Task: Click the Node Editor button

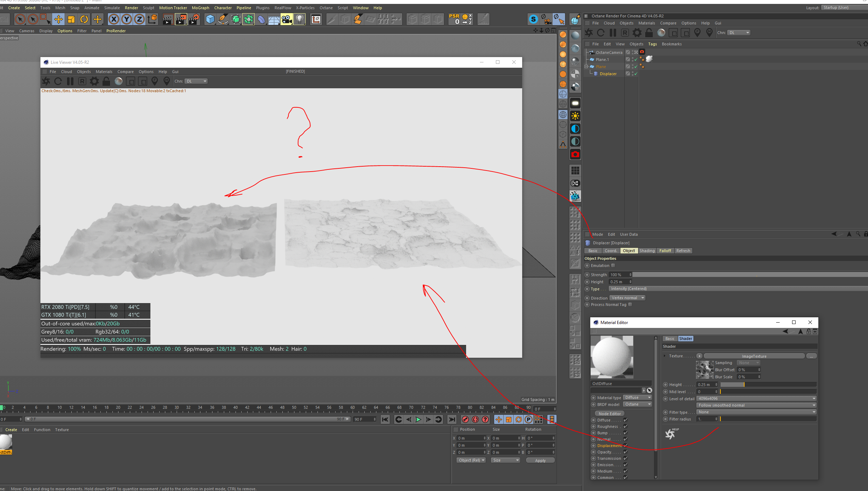Action: coord(609,413)
